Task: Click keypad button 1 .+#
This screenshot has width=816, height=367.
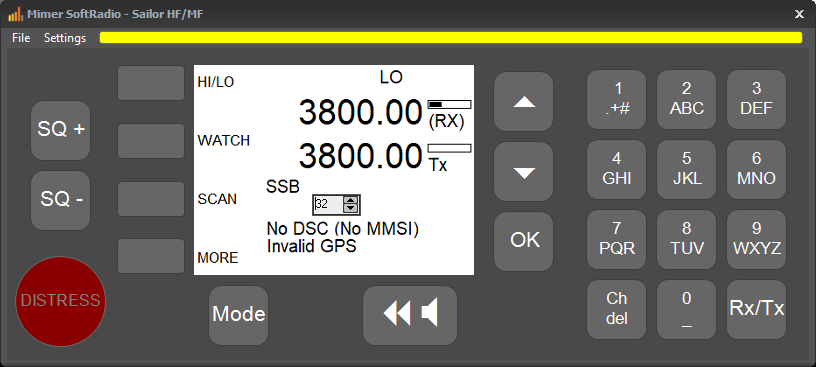Action: tap(617, 99)
